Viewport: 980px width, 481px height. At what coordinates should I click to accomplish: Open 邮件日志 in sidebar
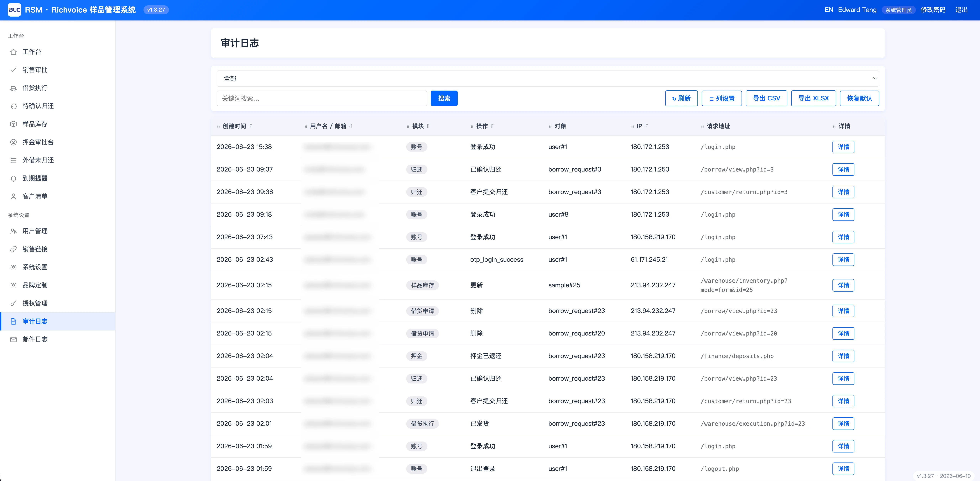58,339
